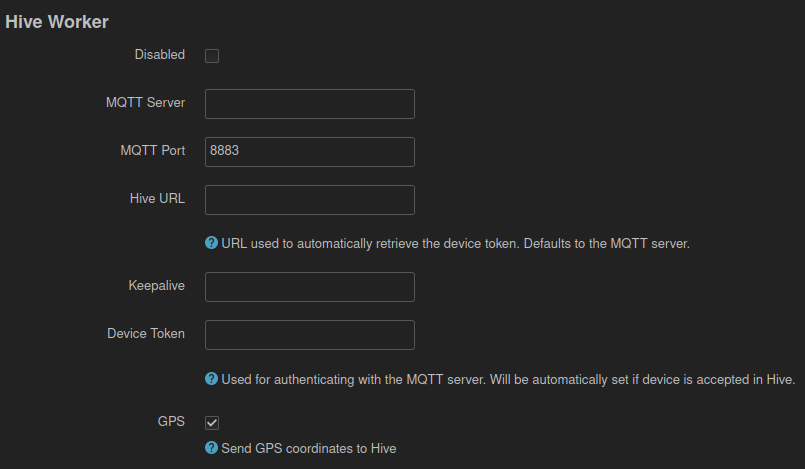Click the Keepalive label

(x=157, y=286)
